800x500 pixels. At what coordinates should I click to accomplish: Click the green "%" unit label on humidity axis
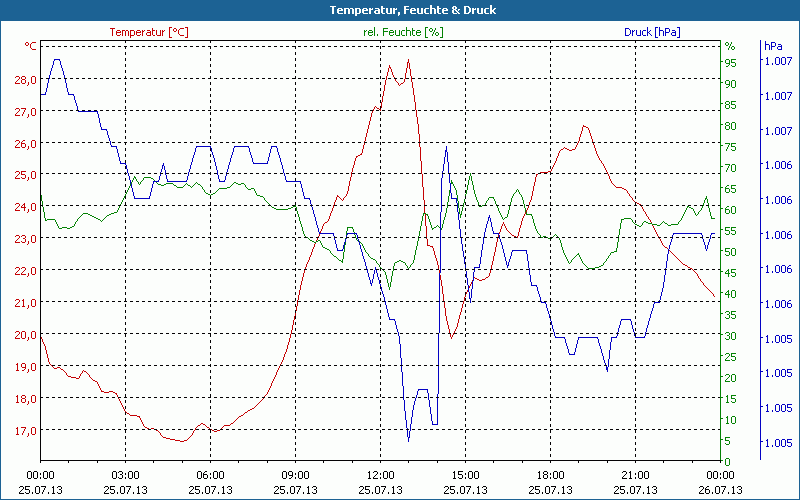(x=730, y=46)
